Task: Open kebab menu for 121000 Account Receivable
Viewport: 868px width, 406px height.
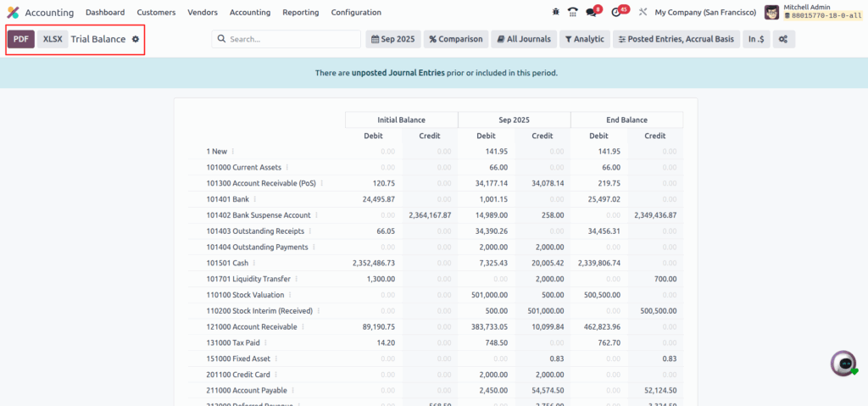Action: [x=303, y=327]
